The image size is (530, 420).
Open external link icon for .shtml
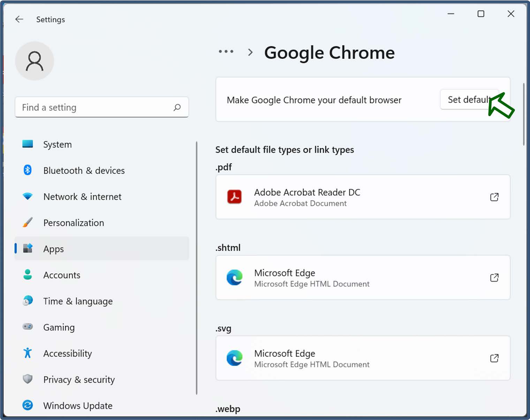494,278
